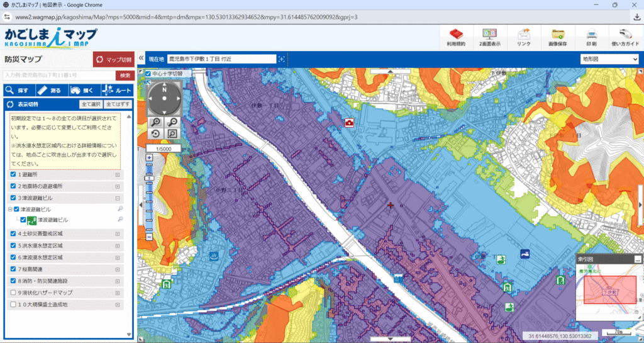Click the 2画面表示 dual-screen icon
Image resolution: width=644 pixels, height=343 pixels.
click(489, 37)
